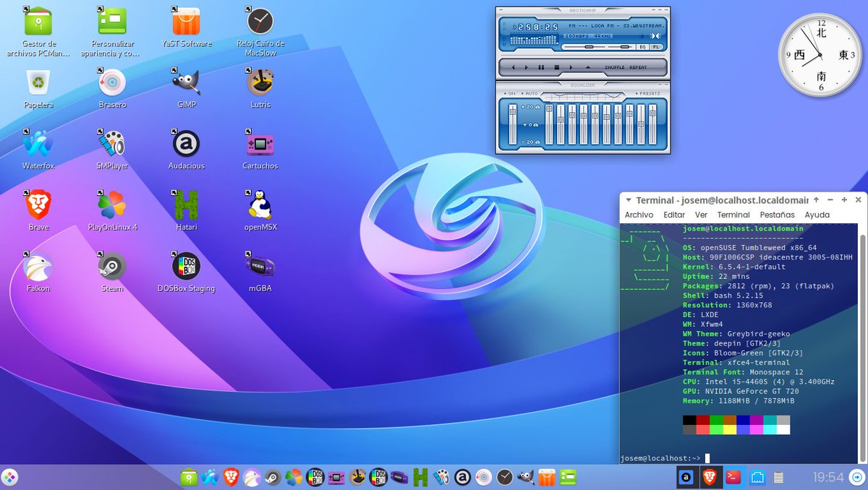Open the Archivo menu in the terminal
Viewport: 868px width, 490px height.
(639, 215)
